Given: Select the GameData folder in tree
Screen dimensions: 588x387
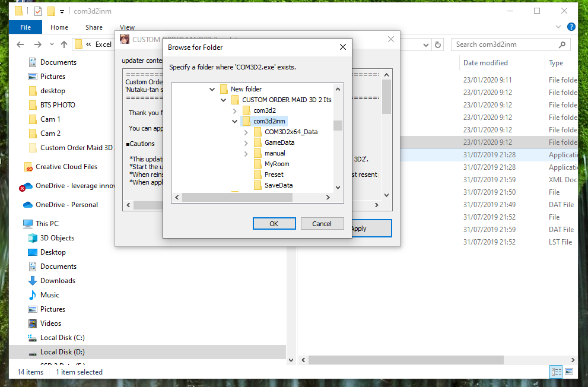Looking at the screenshot, I should (279, 142).
